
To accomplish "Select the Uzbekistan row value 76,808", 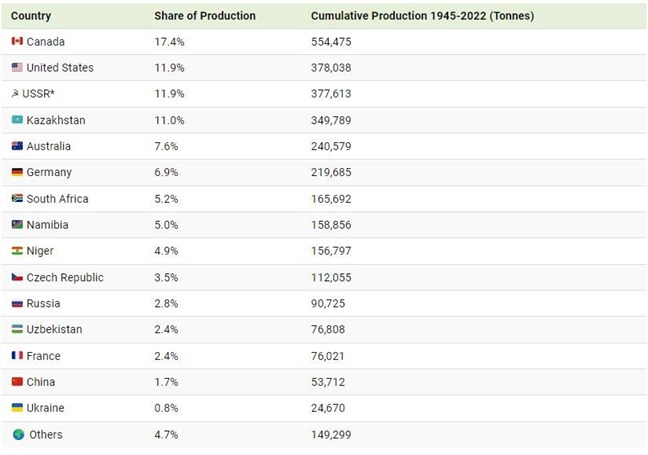I will 328,329.
